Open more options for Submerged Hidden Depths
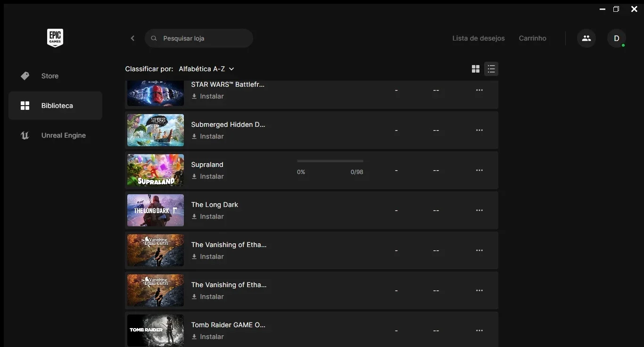 tap(479, 130)
